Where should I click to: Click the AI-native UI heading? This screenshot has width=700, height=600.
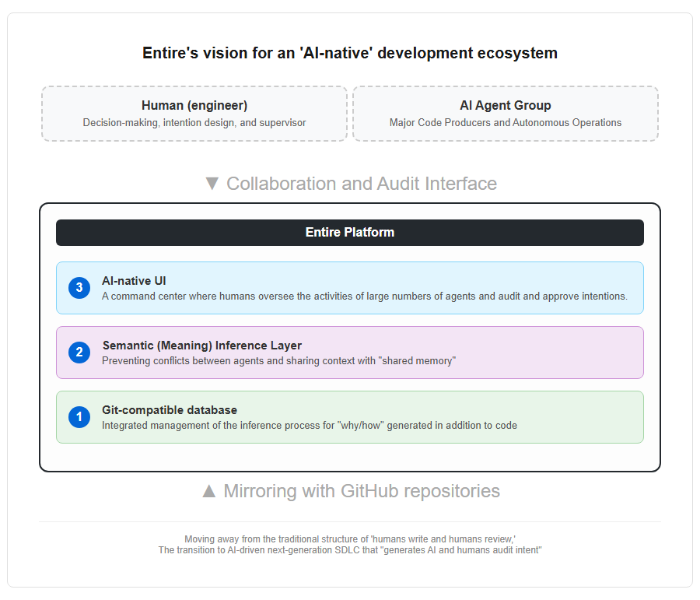pos(134,281)
